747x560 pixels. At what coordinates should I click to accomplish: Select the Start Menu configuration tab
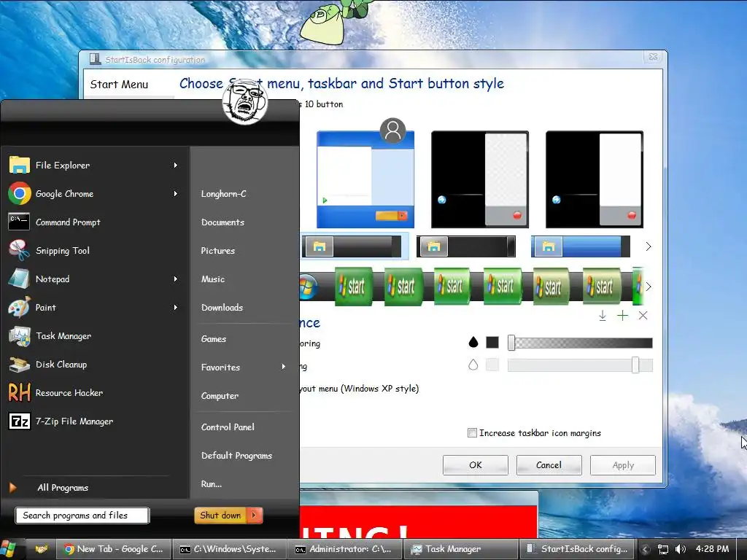[119, 85]
